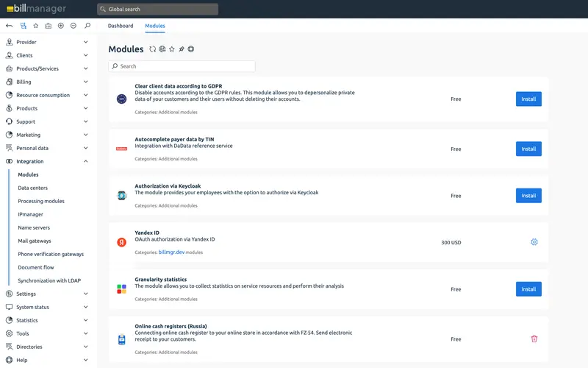Click the back arrow in sidebar toolbar
The height and width of the screenshot is (368, 588).
click(10, 26)
